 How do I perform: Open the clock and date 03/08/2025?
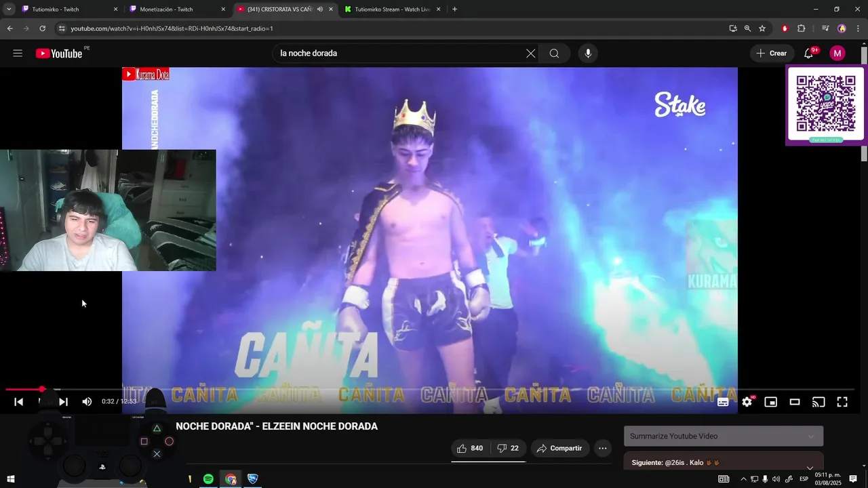(x=828, y=479)
